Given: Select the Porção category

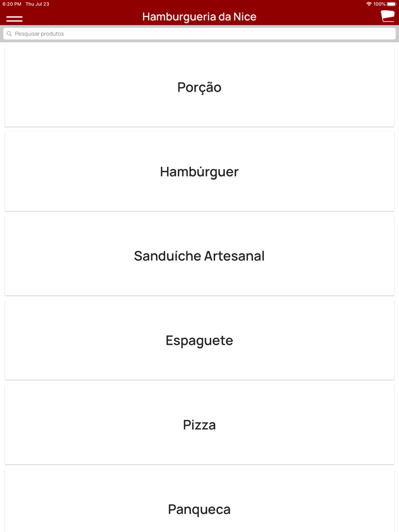Looking at the screenshot, I should (199, 87).
